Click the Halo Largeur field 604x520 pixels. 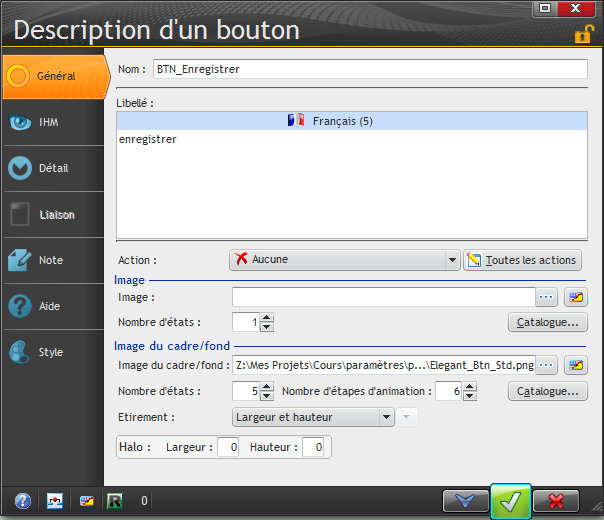tap(228, 447)
